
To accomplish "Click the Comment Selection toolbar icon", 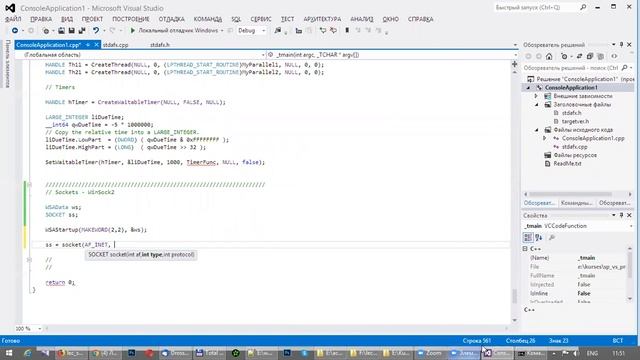I will pos(322,31).
